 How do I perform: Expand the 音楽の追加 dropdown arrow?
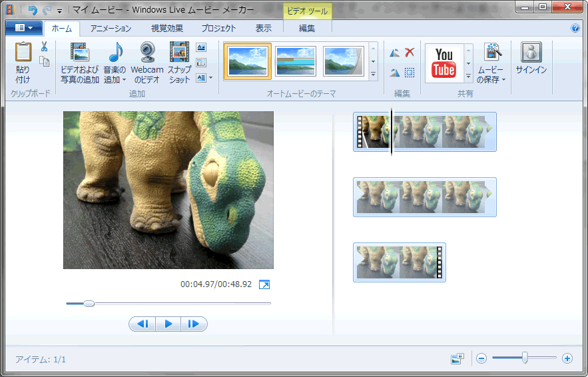[124, 80]
